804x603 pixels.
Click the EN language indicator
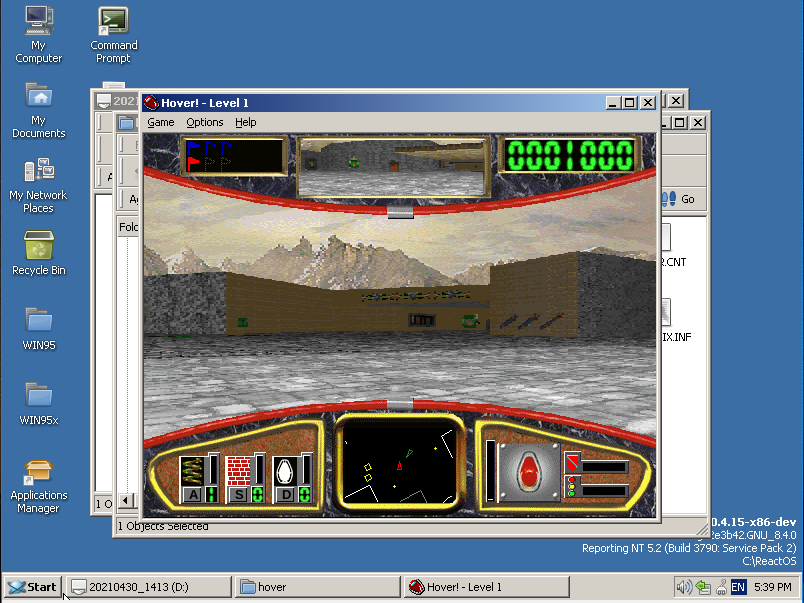coord(738,587)
